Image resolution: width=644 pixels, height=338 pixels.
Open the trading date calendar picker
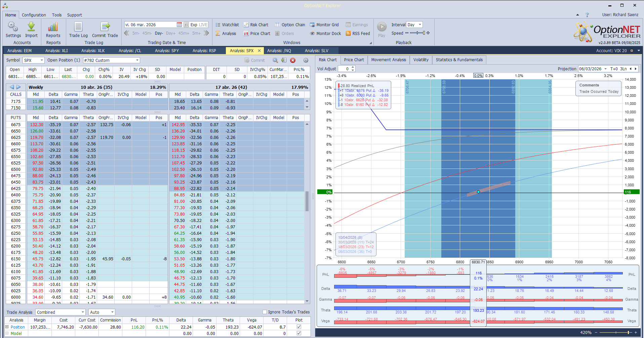tap(179, 25)
